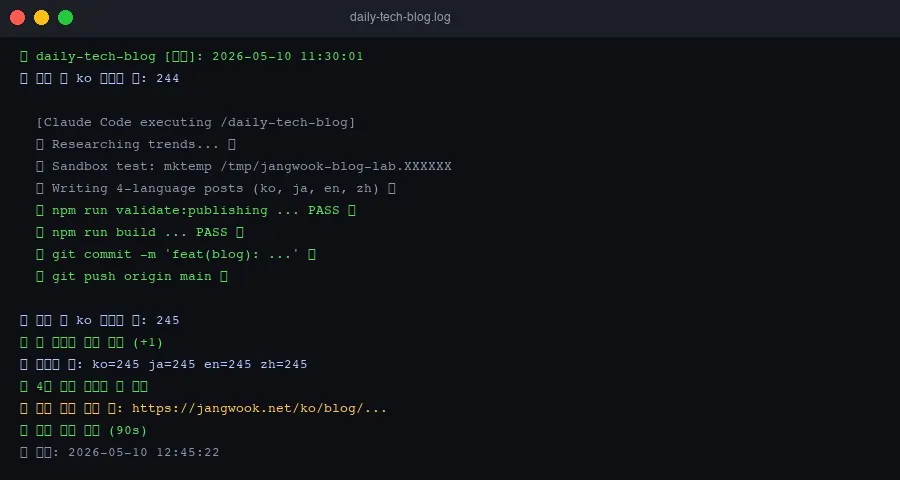
Task: Click the Claude Code executing /daily-tech-blog line
Action: [x=196, y=122]
